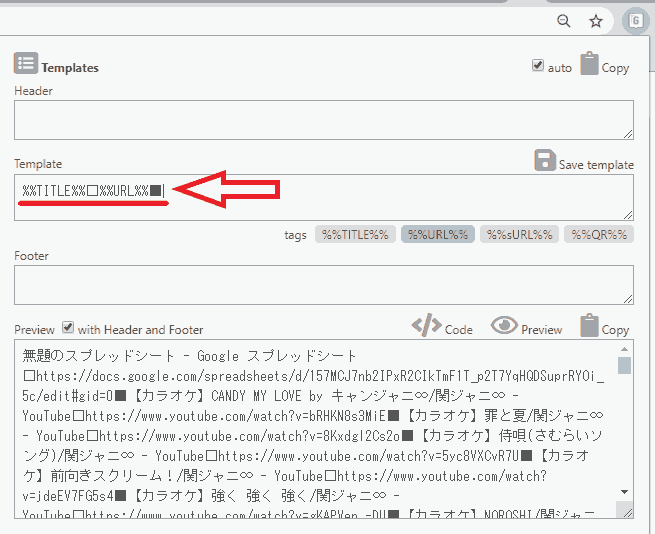Insert the %%URL%% tag
Image resolution: width=655 pixels, height=534 pixels.
tap(438, 234)
